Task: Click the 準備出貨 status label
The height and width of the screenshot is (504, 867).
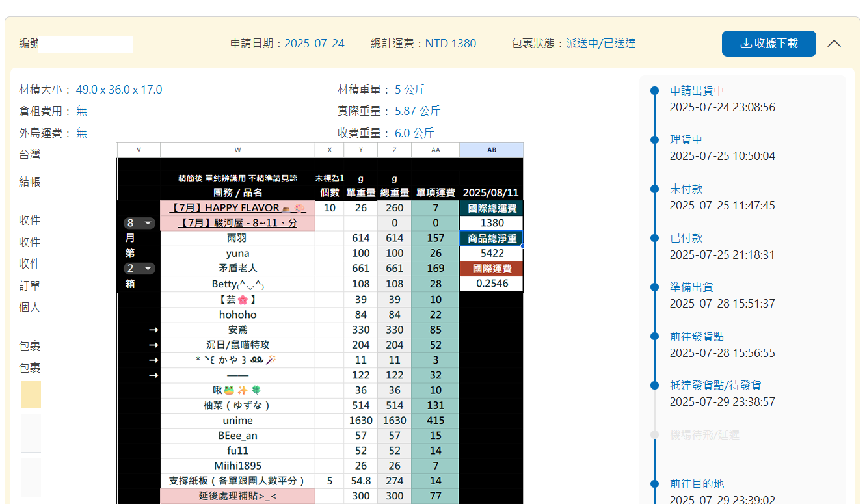Action: click(691, 287)
